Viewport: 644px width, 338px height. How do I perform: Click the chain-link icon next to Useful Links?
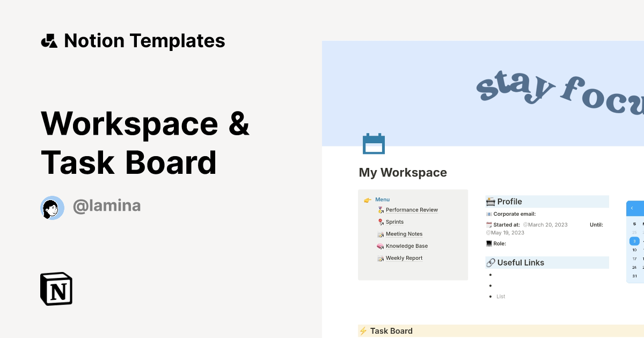click(491, 262)
